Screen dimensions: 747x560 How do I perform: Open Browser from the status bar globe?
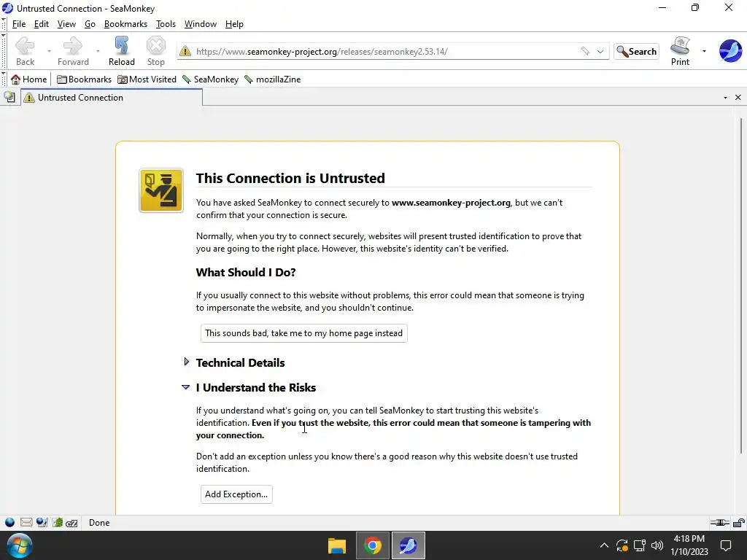click(9, 522)
